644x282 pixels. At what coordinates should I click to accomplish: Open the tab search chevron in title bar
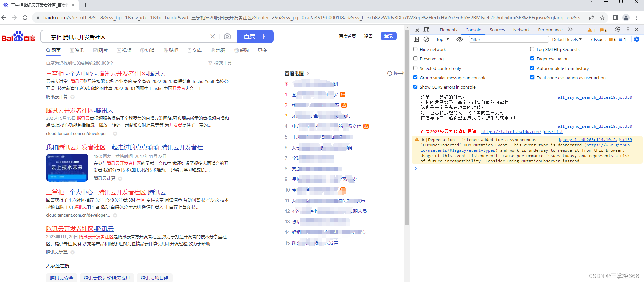coord(590,2)
